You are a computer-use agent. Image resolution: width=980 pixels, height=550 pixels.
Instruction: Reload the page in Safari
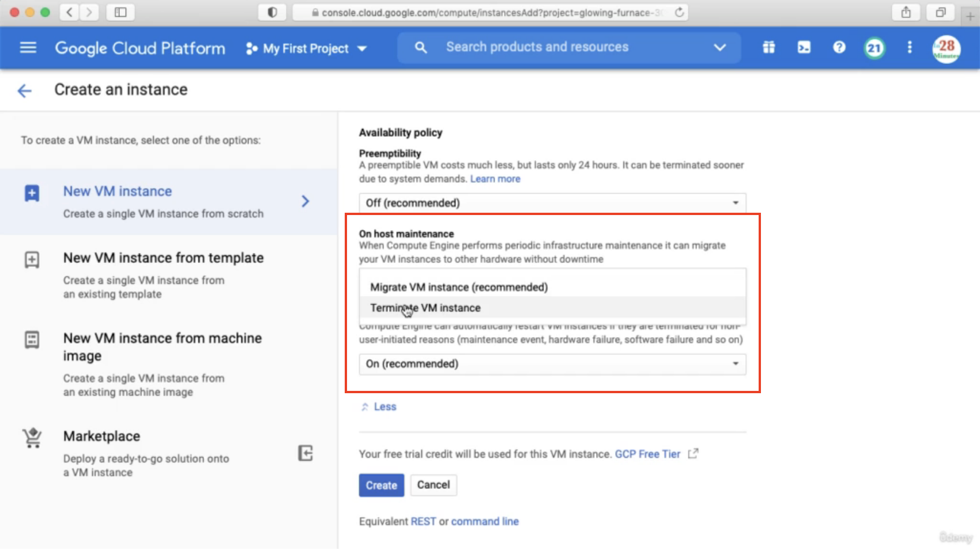pos(679,12)
